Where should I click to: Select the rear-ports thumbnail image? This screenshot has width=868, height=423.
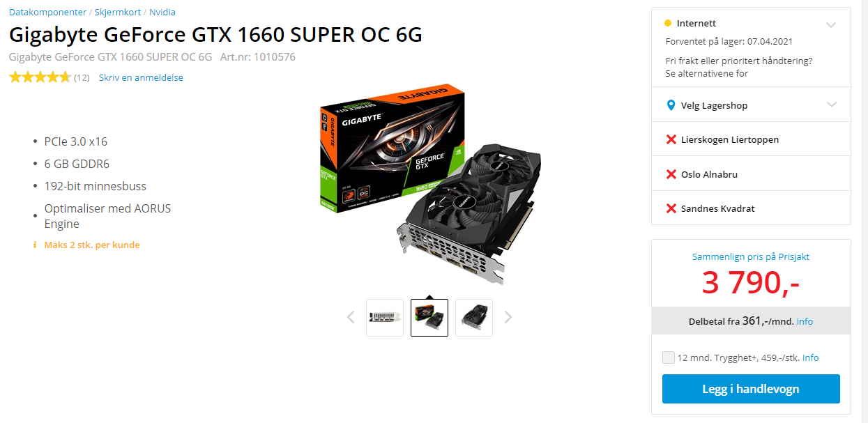pos(385,318)
